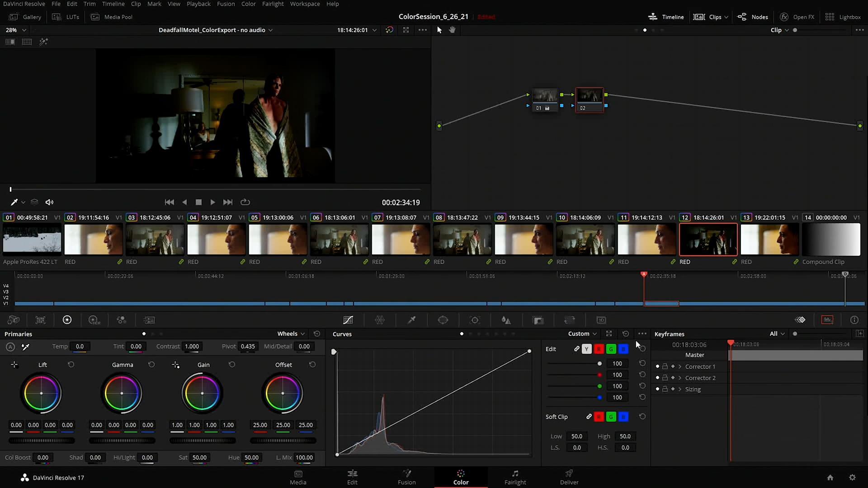Play the clip forward
This screenshot has height=488, width=868.
(212, 202)
